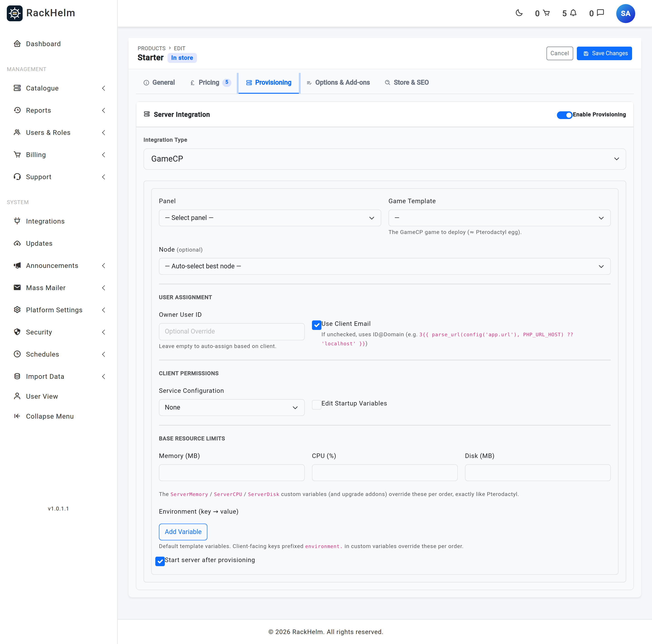Image resolution: width=652 pixels, height=644 pixels.
Task: Click the Support headset icon
Action: pos(17,177)
